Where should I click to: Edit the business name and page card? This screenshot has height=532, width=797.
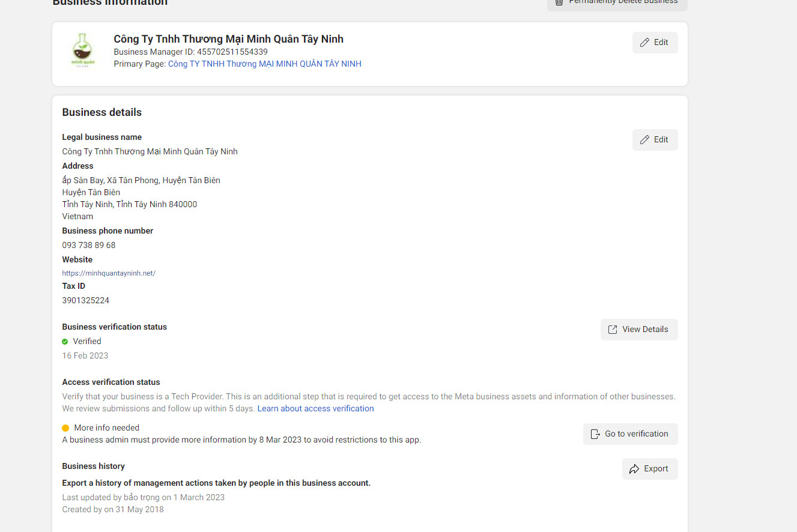click(x=655, y=43)
